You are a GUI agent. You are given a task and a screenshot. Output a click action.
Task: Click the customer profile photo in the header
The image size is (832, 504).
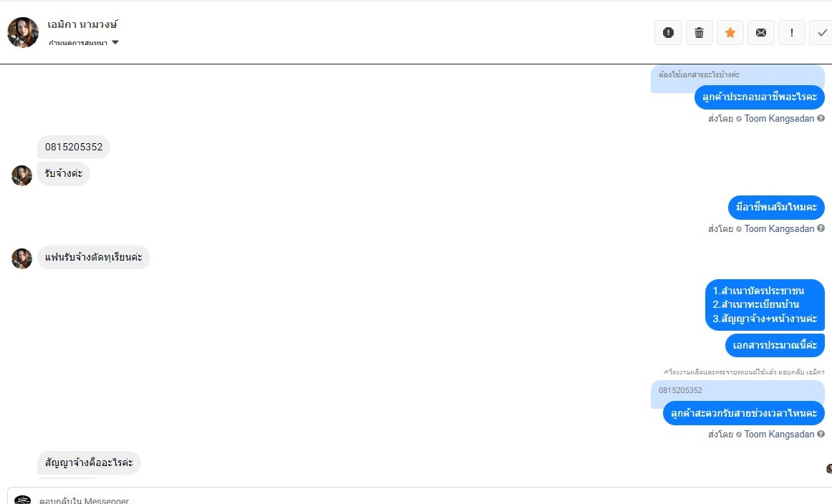[23, 32]
